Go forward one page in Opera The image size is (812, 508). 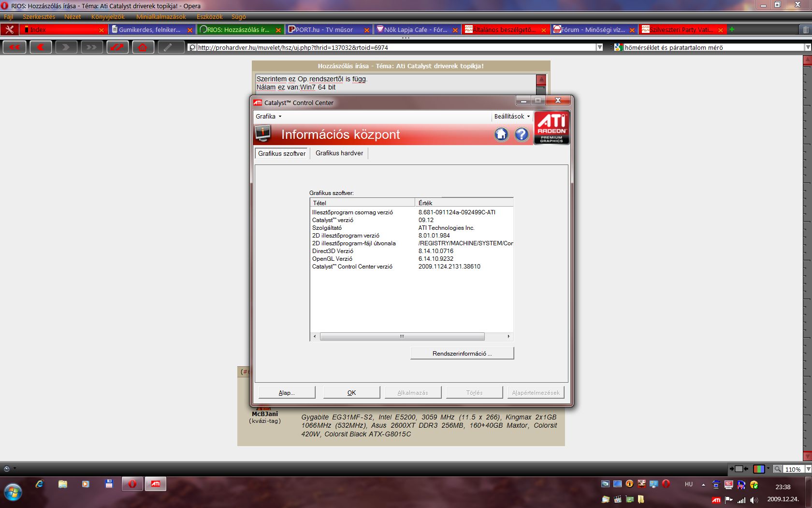[x=66, y=47]
